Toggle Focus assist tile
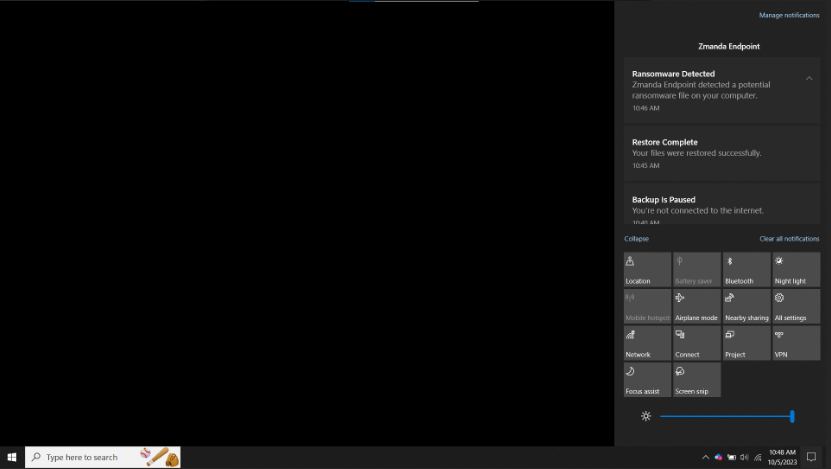 pos(647,379)
